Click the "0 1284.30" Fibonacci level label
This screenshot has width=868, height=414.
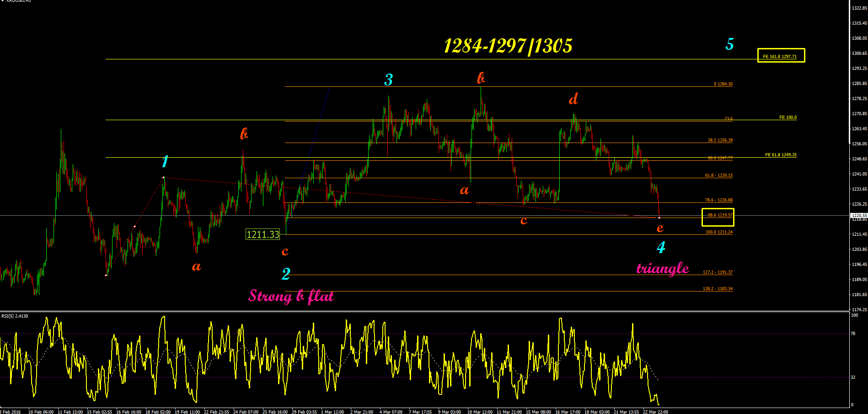click(x=723, y=84)
